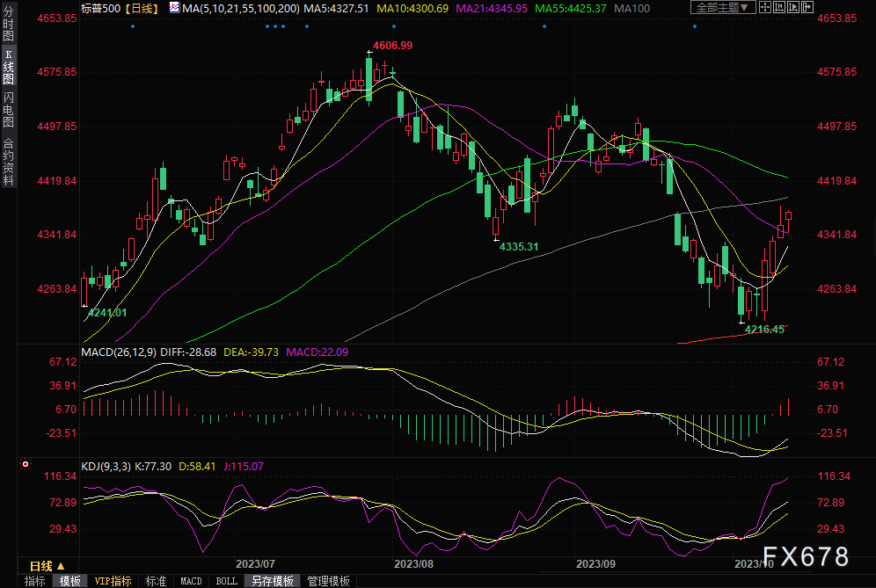876x588 pixels.
Task: Click the crosshair cursor icon
Action: click(x=765, y=7)
